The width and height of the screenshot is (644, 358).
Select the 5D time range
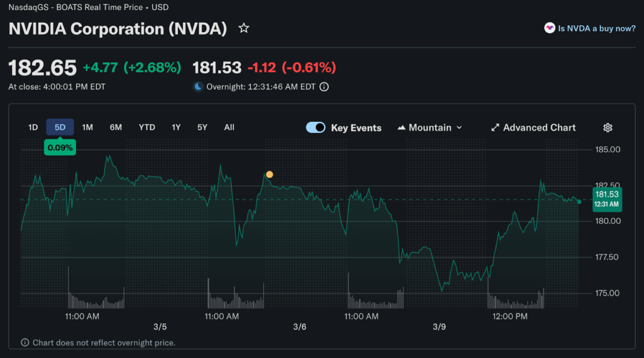(x=60, y=127)
